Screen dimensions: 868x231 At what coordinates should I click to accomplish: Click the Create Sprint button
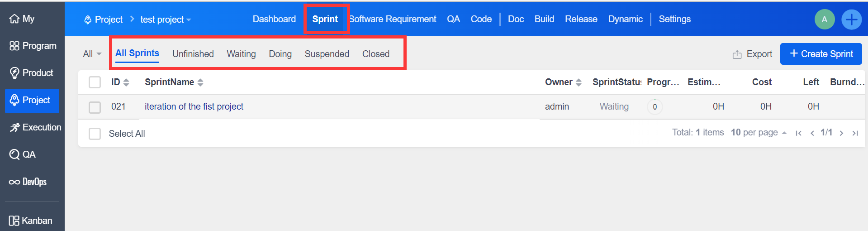(821, 54)
